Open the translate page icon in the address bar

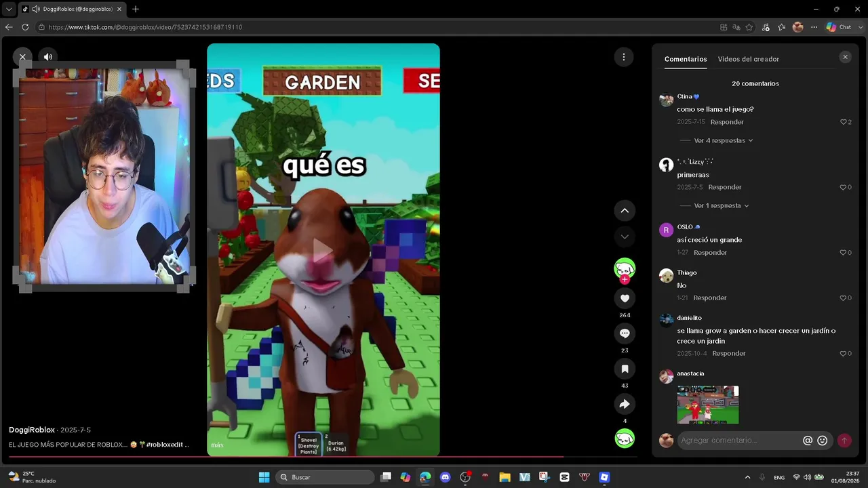point(736,27)
